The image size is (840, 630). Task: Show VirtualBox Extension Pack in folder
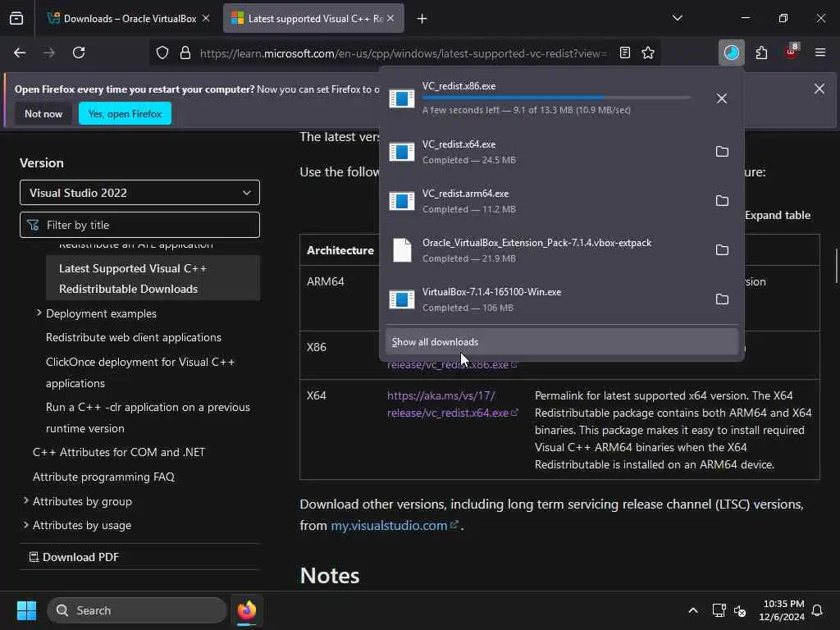(x=722, y=250)
